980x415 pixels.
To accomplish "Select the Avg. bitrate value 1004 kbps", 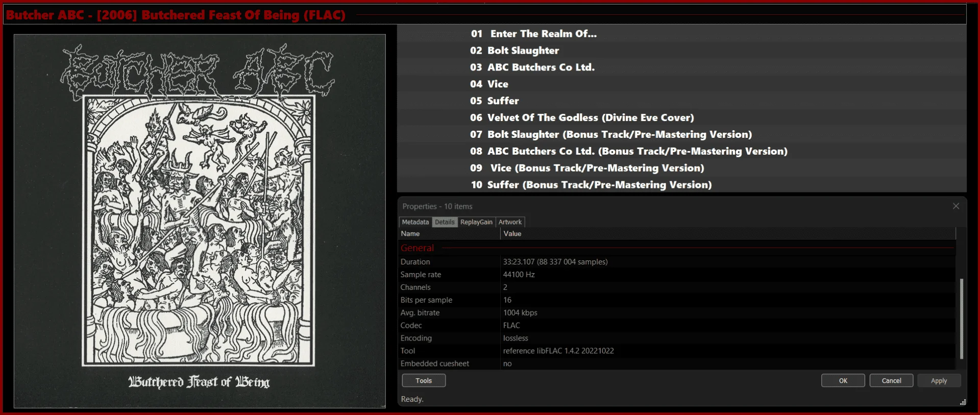I will [x=520, y=313].
